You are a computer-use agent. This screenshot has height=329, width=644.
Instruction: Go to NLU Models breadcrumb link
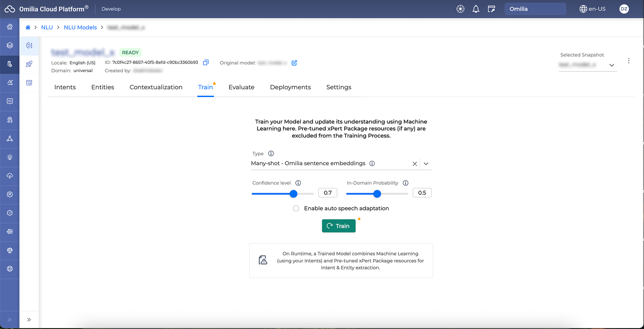tap(80, 27)
